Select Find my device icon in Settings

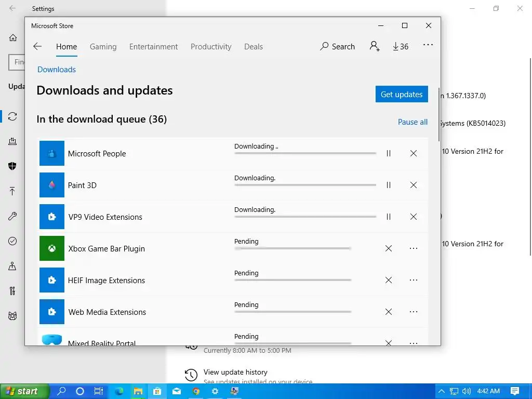click(12, 266)
